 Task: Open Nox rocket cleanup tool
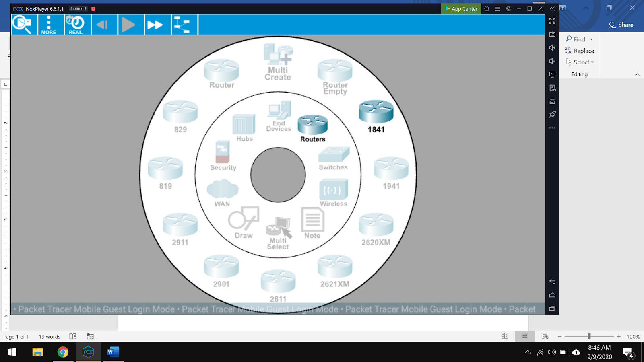(552, 115)
